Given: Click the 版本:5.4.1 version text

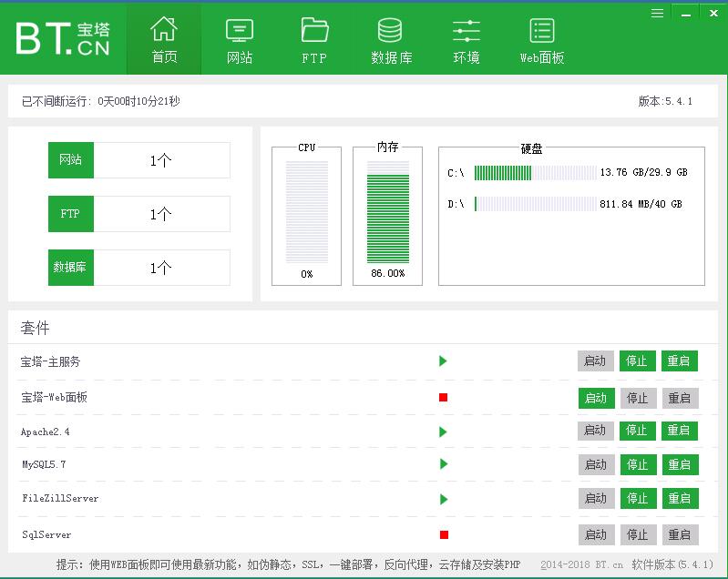Looking at the screenshot, I should (x=665, y=101).
